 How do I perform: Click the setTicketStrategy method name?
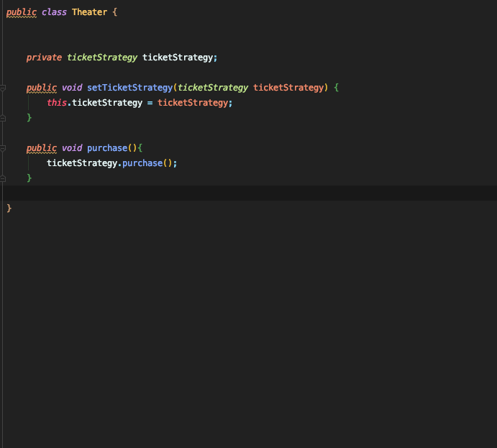[129, 88]
